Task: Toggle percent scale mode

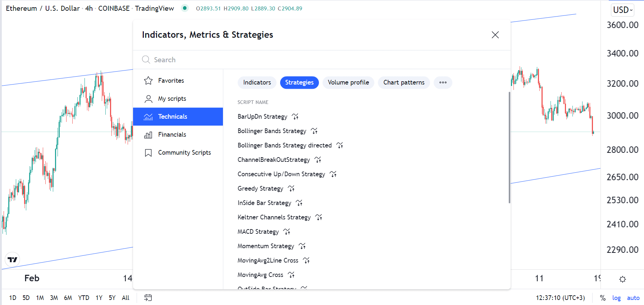Action: pos(603,298)
